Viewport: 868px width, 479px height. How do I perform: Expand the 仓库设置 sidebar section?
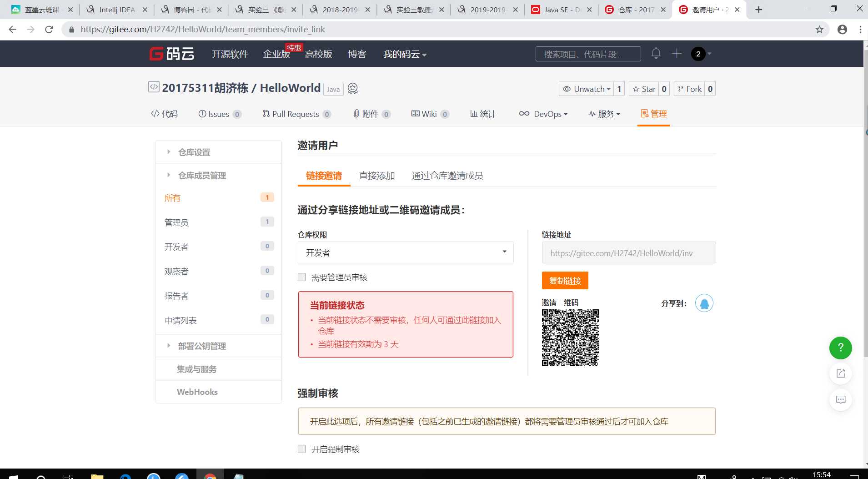(x=194, y=152)
